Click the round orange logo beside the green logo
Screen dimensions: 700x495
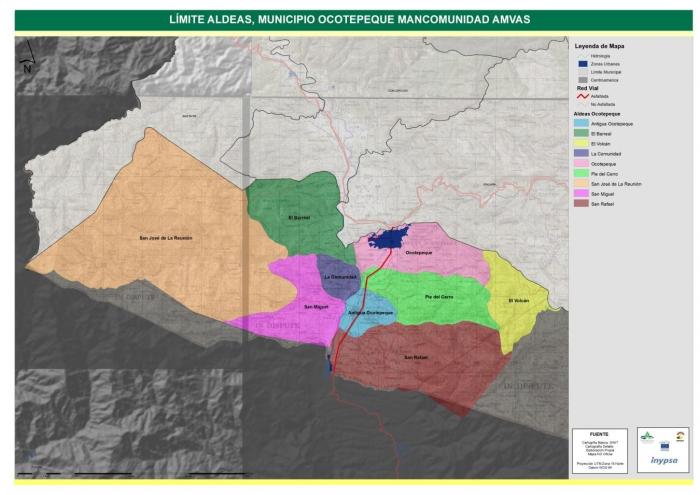pos(680,436)
